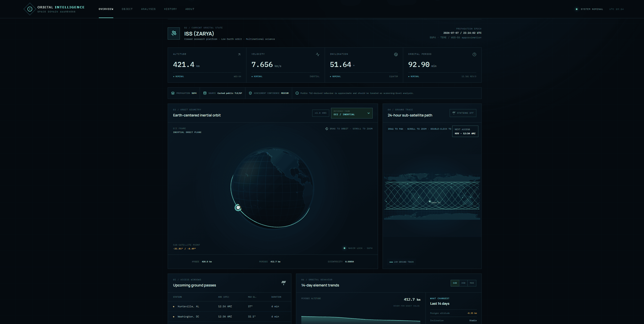Click the propagation epoch timestamp
Viewport: 644px width, 324px height.
point(462,33)
